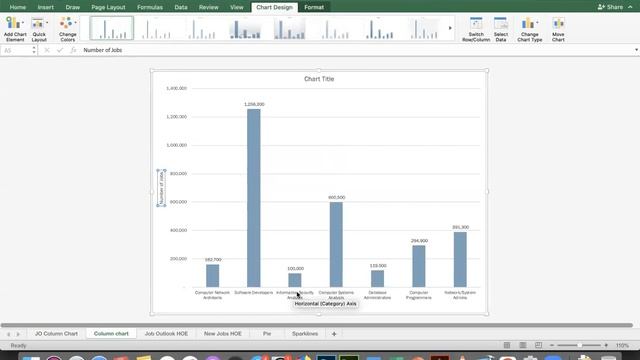Screen dimensions: 640x360
Task: Open the Name Box dropdown arrows
Action: (34, 50)
